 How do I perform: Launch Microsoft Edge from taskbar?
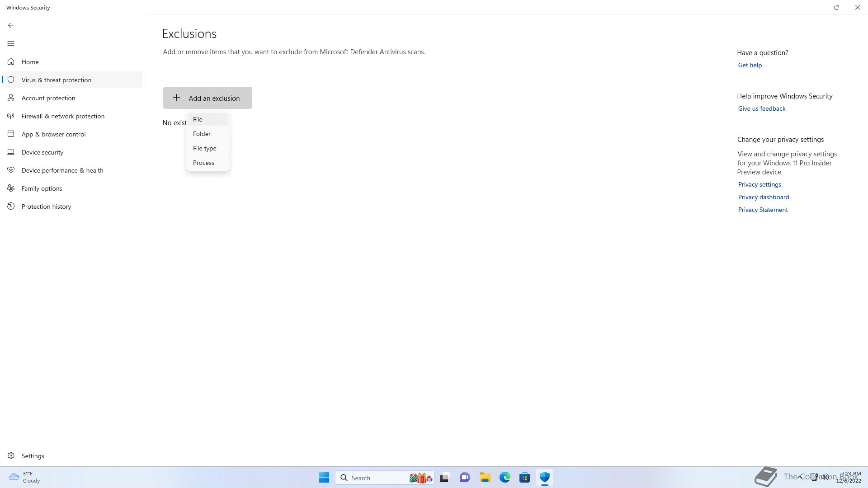(x=505, y=478)
